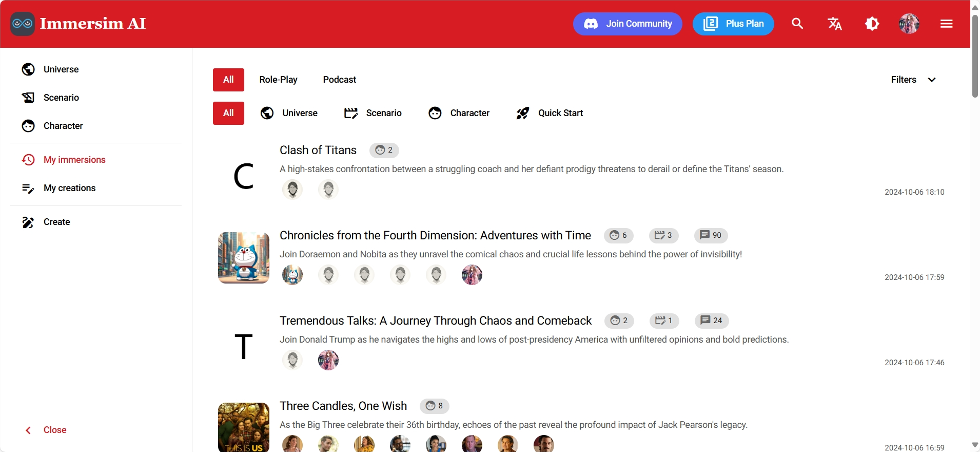Open the search magnifier icon
Image resolution: width=980 pixels, height=452 pixels.
point(797,24)
